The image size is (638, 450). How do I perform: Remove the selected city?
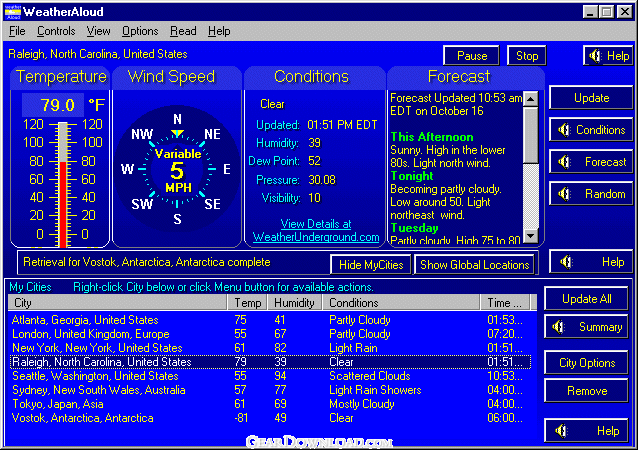tap(586, 391)
